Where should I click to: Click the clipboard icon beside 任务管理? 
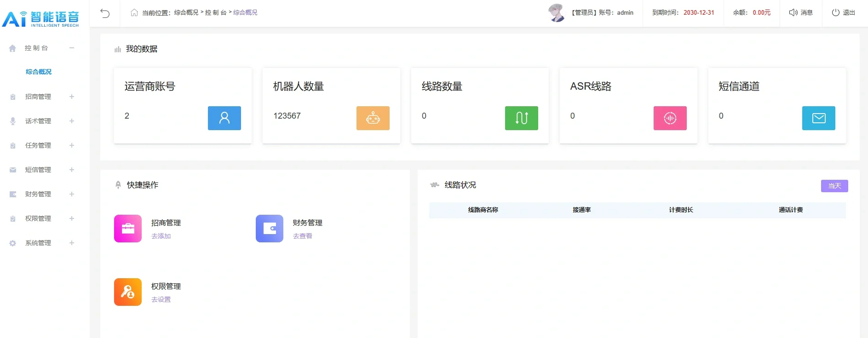(13, 146)
